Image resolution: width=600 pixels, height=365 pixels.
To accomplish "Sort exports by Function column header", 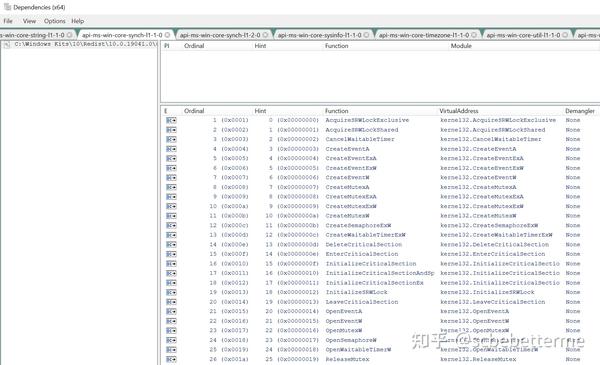I will 337,111.
